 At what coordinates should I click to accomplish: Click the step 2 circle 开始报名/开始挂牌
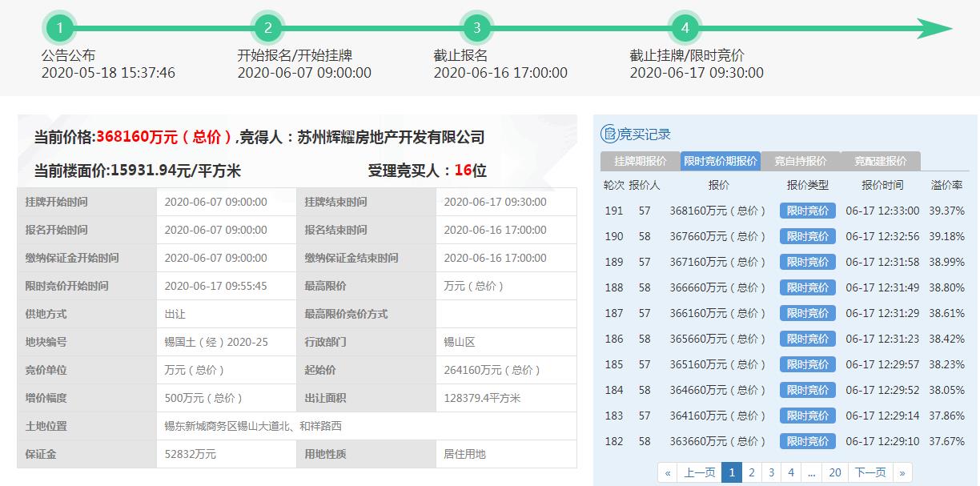(267, 29)
